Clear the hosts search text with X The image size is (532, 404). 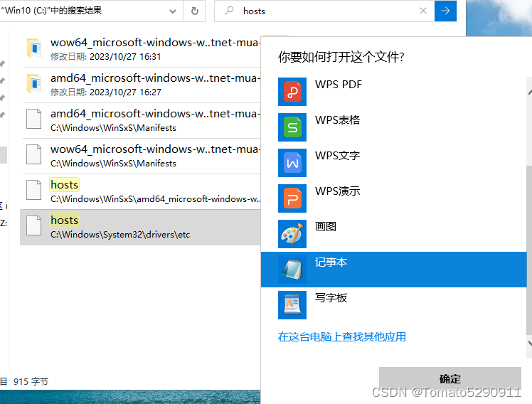coord(422,11)
